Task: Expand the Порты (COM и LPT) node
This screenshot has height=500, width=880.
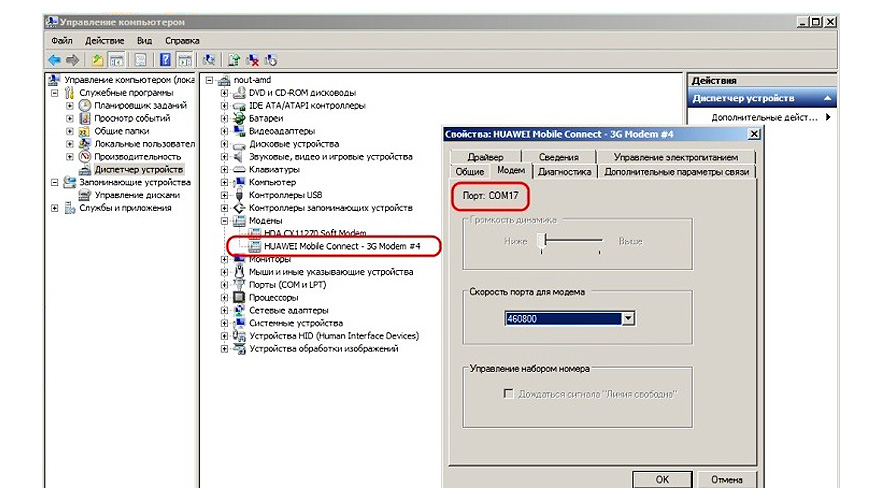Action: [224, 285]
